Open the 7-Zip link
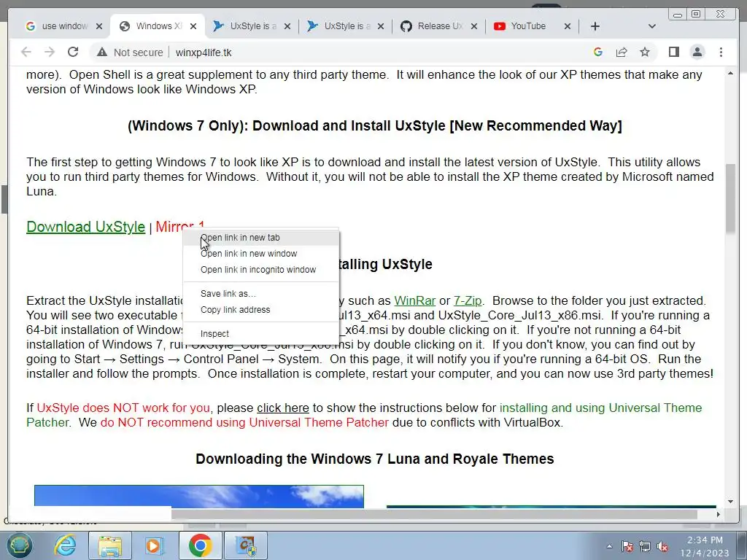The image size is (747, 560). pos(468,301)
